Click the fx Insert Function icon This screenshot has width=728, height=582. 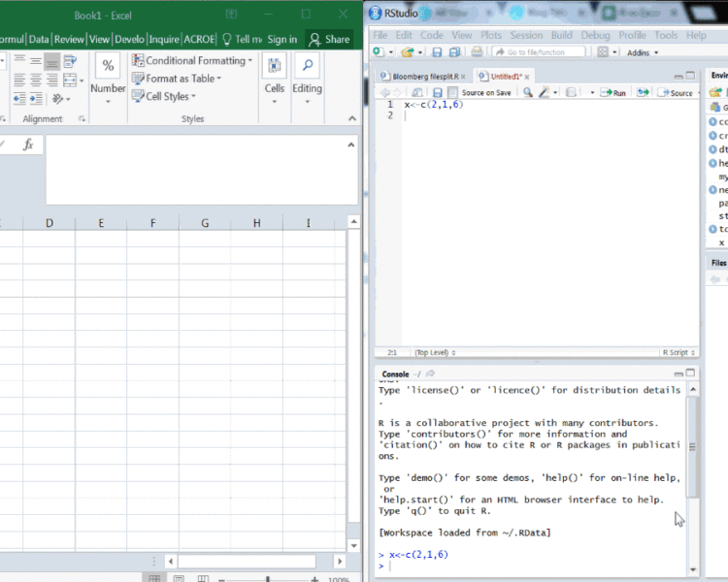click(x=28, y=145)
